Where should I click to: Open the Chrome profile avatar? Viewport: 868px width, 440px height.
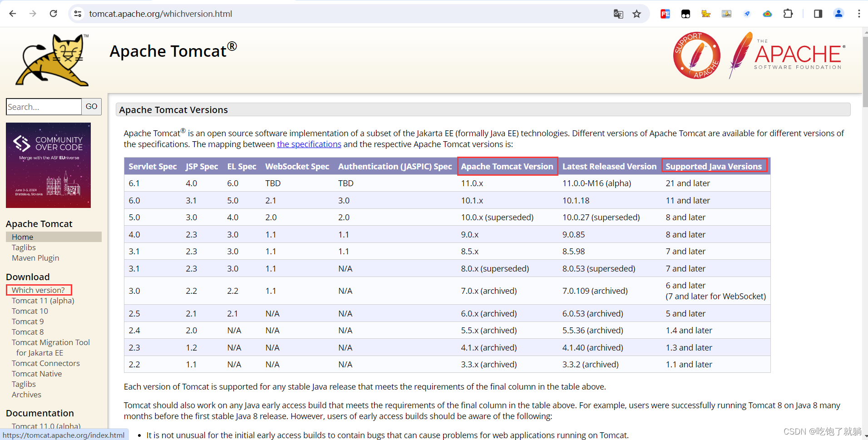pos(838,14)
